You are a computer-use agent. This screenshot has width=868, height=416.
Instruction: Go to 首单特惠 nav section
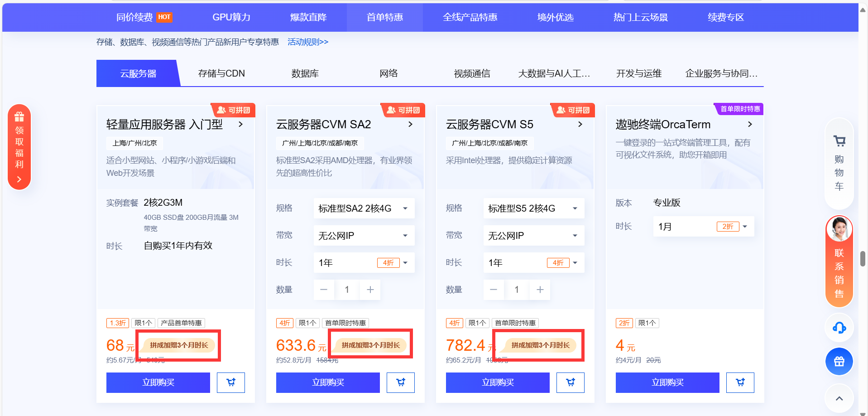pos(385,17)
